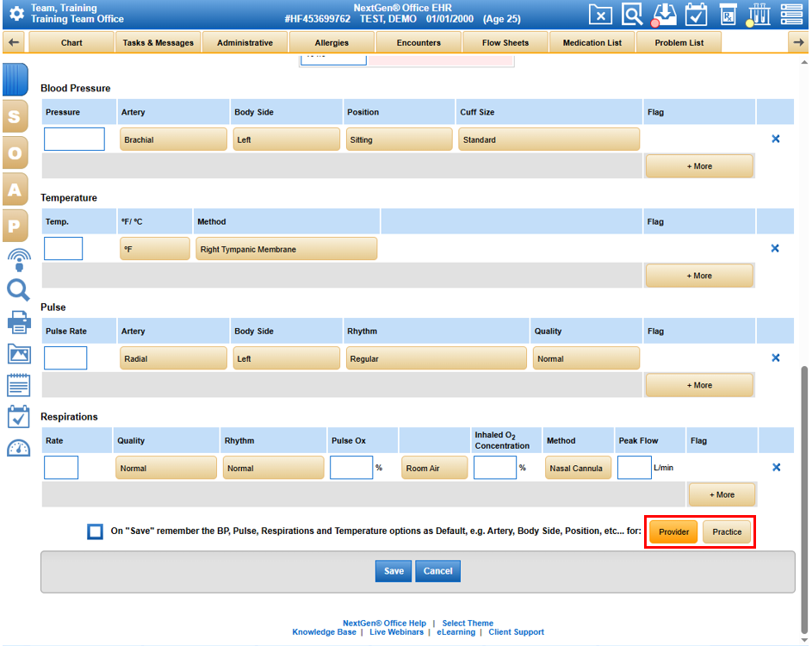This screenshot has height=646, width=812.
Task: Open the Brachial artery dropdown
Action: [x=173, y=140]
